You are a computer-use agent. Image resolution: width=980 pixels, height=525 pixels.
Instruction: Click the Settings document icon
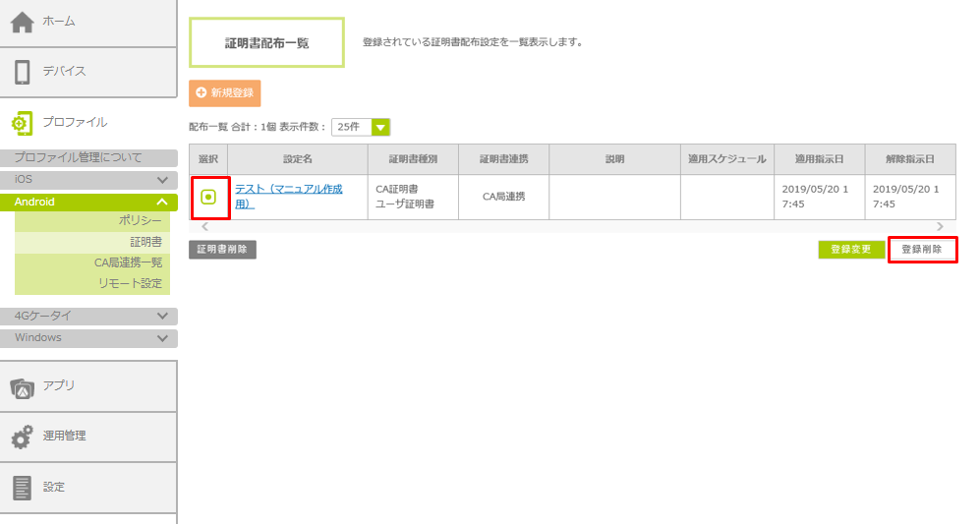(22, 488)
